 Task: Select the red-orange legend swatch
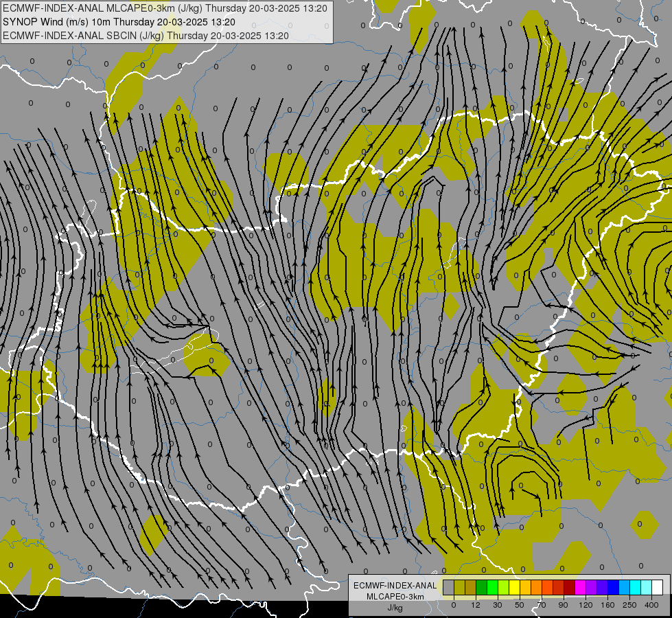548,587
